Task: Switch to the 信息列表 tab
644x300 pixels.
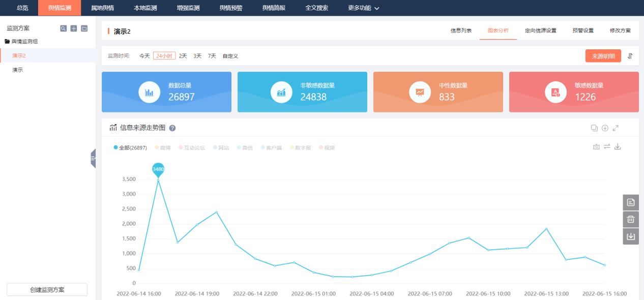Action: (x=461, y=31)
